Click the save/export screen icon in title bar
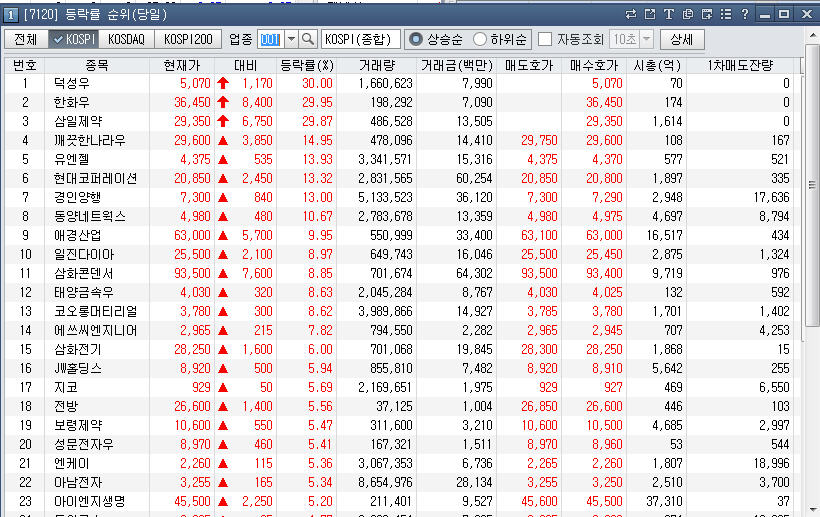Image resolution: width=820 pixels, height=517 pixels. [x=707, y=14]
